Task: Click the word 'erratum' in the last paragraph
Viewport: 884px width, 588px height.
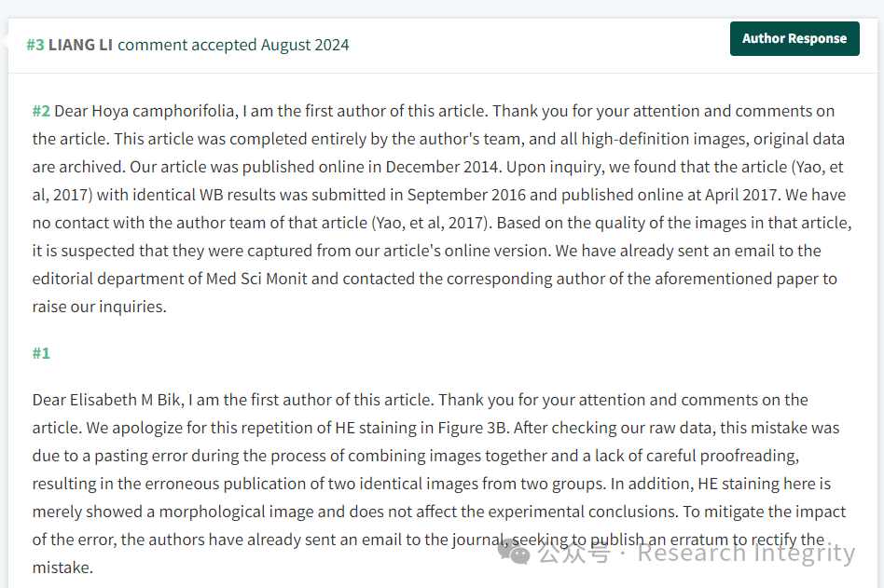Action: 699,540
